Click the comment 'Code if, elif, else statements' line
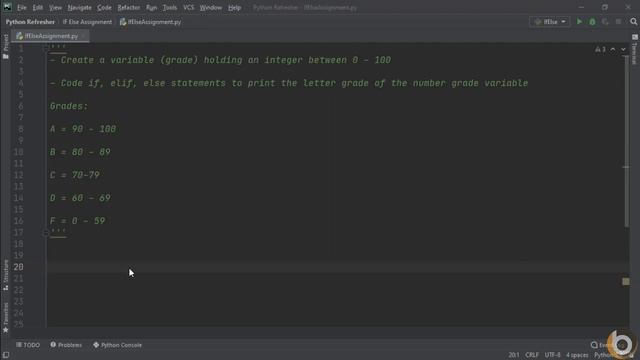The height and width of the screenshot is (360, 640). (x=289, y=83)
